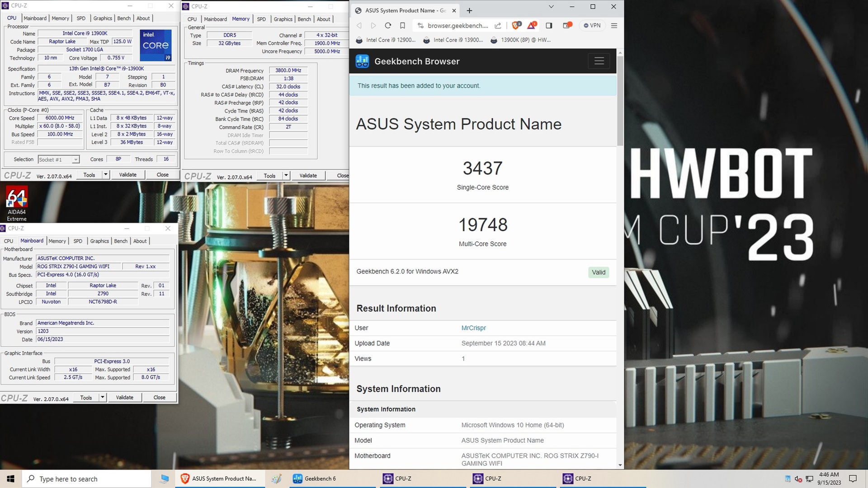Select ROG STRIX Z790-I GAMING WIFI model field
This screenshot has width=868, height=488.
tap(79, 267)
